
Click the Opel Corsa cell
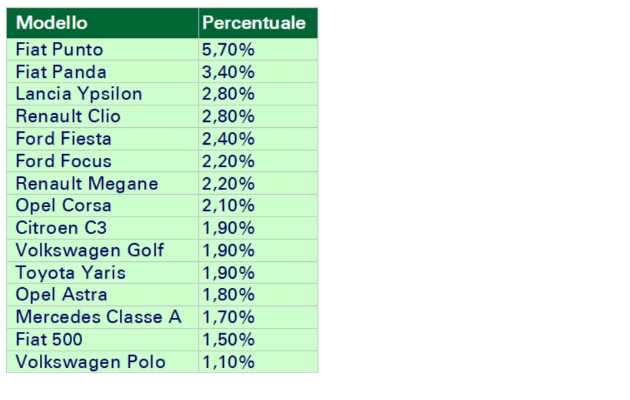pos(101,206)
